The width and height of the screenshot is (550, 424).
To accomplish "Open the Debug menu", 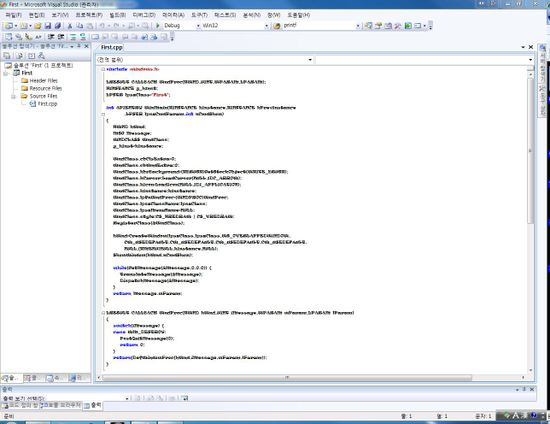I will pos(144,15).
